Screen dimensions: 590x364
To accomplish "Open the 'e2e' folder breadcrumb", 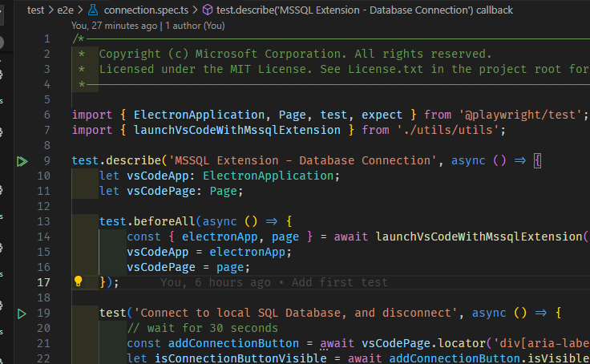I will (x=67, y=10).
